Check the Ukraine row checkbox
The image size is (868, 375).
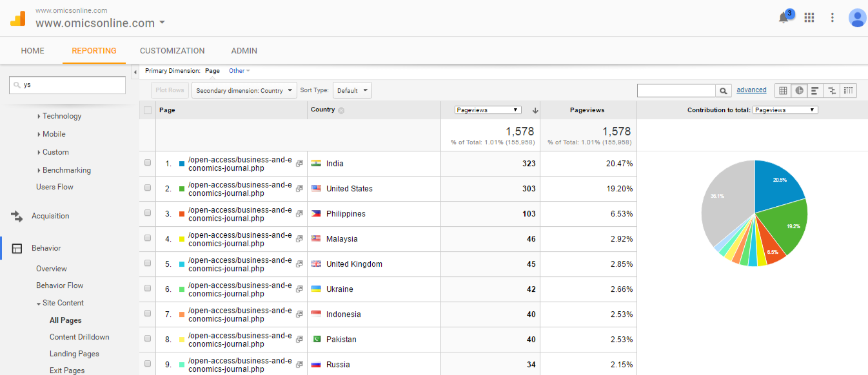tap(148, 289)
